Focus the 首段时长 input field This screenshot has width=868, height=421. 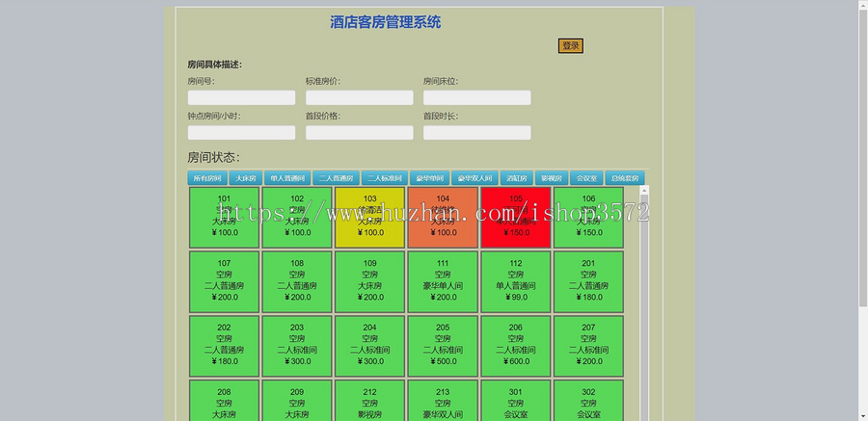point(477,133)
